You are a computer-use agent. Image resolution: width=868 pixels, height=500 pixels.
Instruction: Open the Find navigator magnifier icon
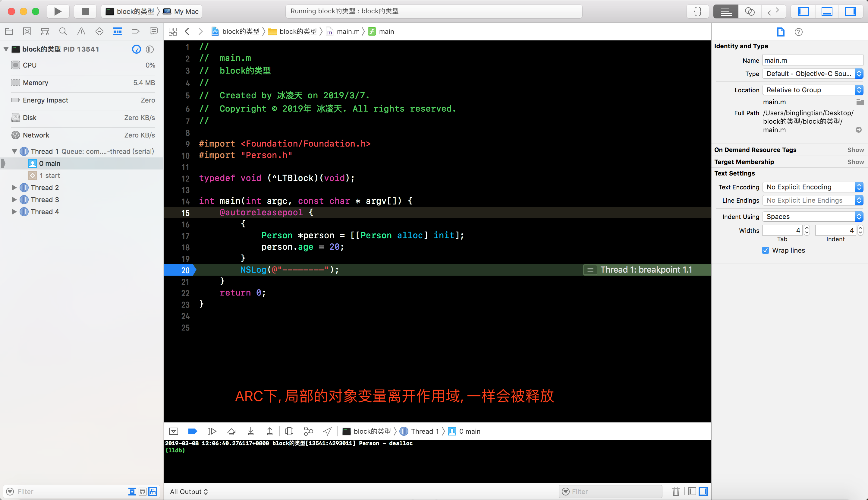point(63,32)
